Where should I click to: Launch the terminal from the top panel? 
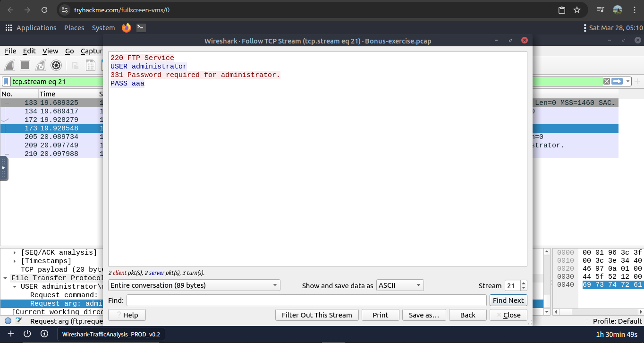141,28
